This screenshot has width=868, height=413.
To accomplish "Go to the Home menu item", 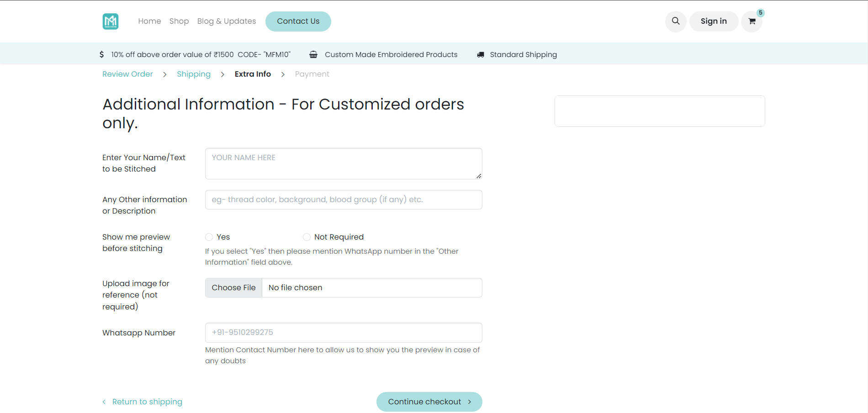I will pyautogui.click(x=149, y=21).
